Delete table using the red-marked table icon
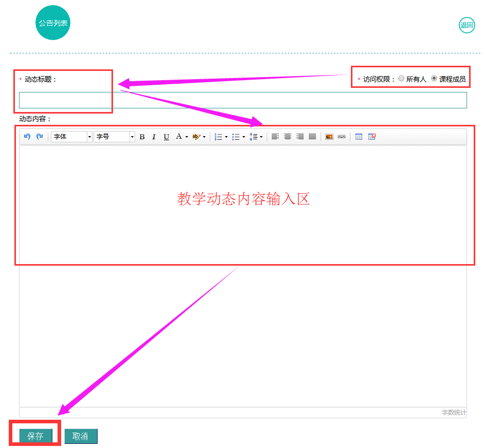485x448 pixels. coord(372,137)
